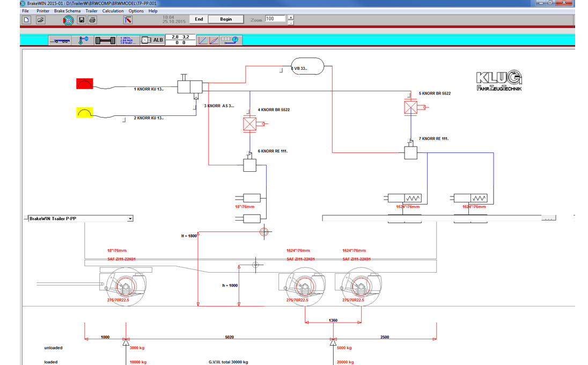Create a new file with the blank page icon

[x=27, y=20]
